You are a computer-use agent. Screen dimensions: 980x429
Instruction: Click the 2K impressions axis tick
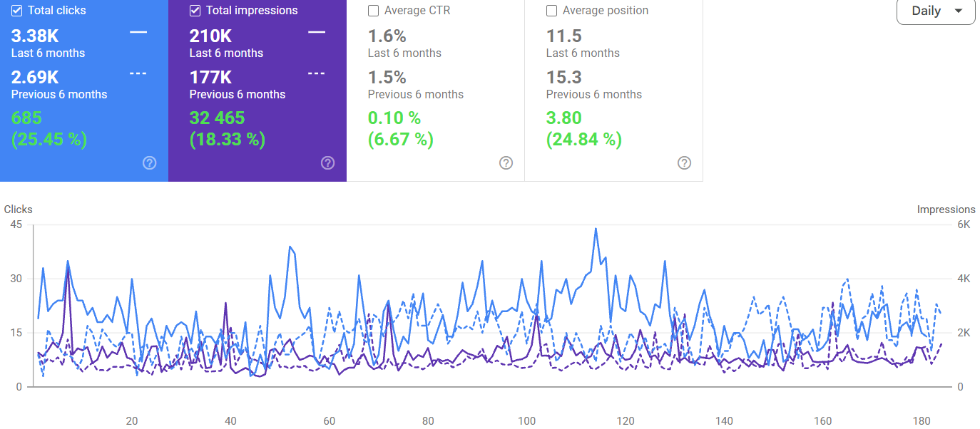tap(964, 333)
